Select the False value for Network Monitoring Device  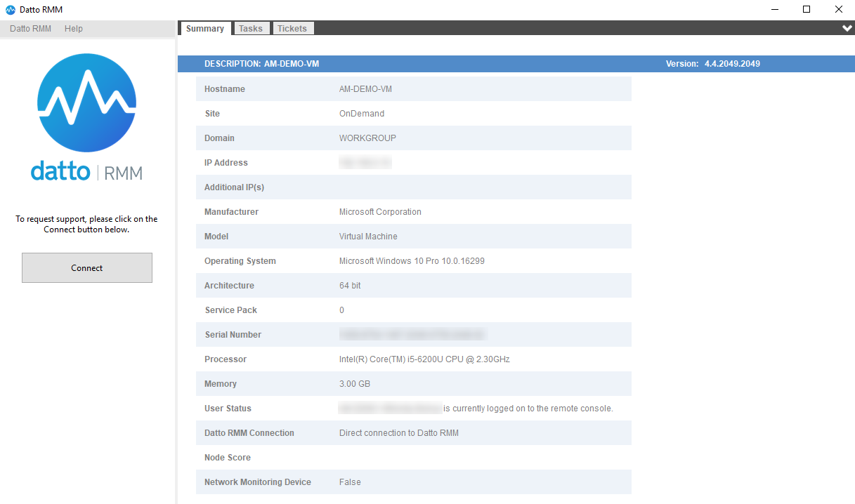(x=350, y=482)
